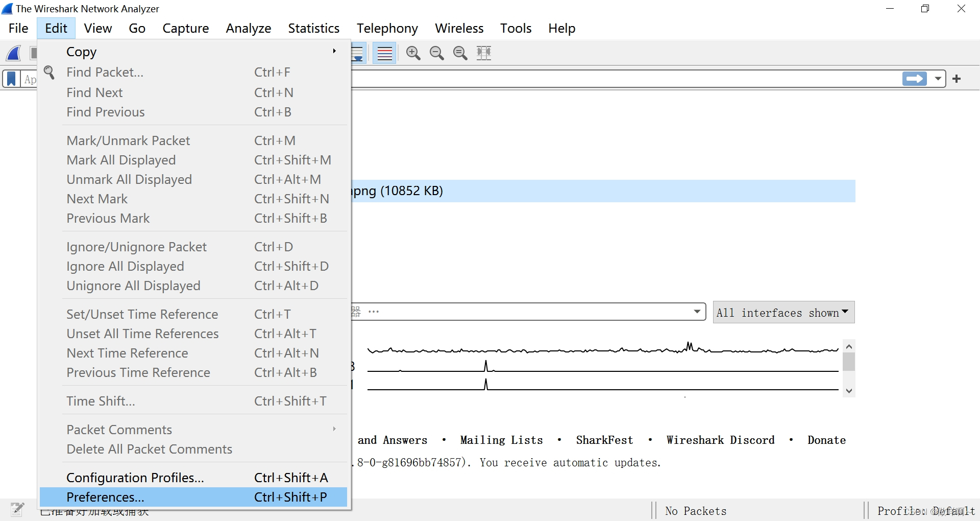Image resolution: width=980 pixels, height=521 pixels.
Task: Open the Statistics menu
Action: pos(314,28)
